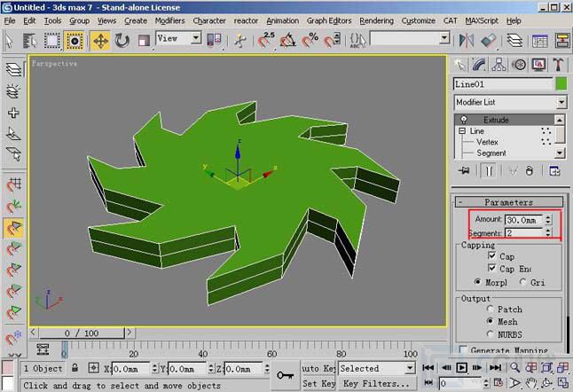
Task: Toggle the Percent Snap icon
Action: click(x=310, y=41)
